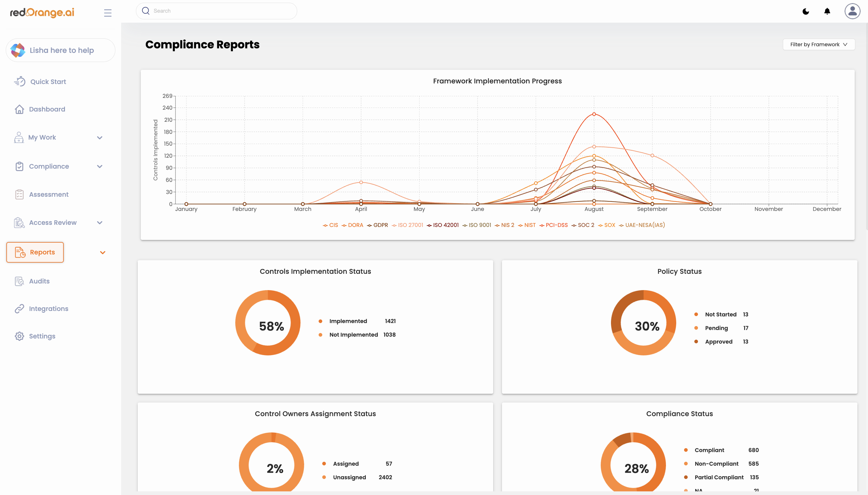Screen dimensions: 868x495
Task: Open Filter by Framework dropdown
Action: click(x=818, y=44)
